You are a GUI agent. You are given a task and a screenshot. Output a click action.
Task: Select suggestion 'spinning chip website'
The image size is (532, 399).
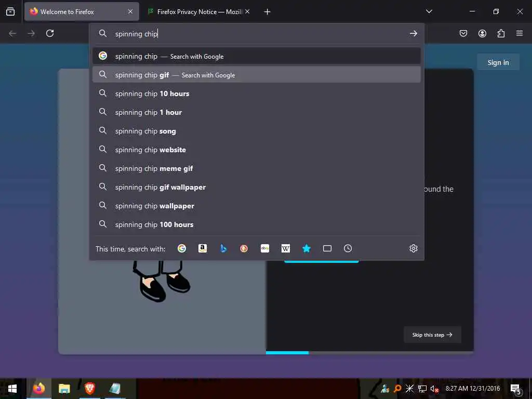coord(257,149)
